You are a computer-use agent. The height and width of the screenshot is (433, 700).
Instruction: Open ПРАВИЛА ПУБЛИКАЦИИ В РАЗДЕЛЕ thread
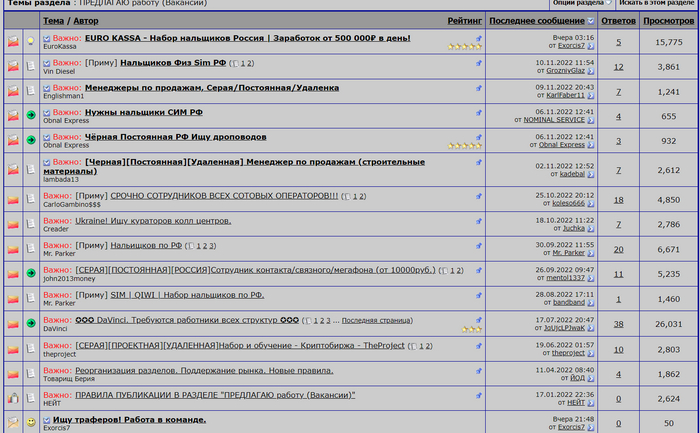(215, 395)
